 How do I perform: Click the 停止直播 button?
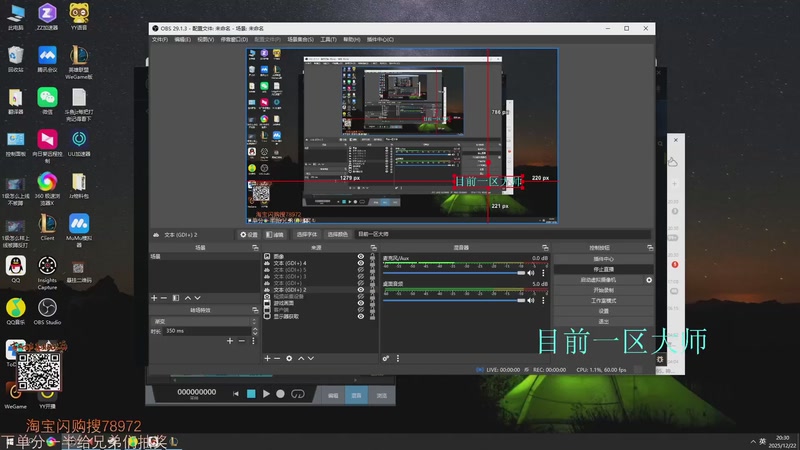(x=604, y=269)
